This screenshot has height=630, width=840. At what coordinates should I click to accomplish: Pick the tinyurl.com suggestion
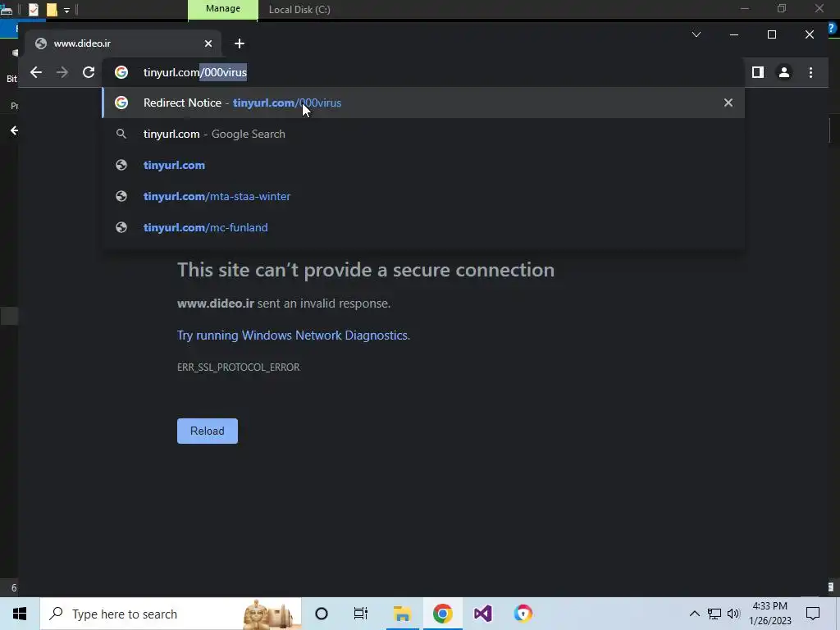click(423, 165)
